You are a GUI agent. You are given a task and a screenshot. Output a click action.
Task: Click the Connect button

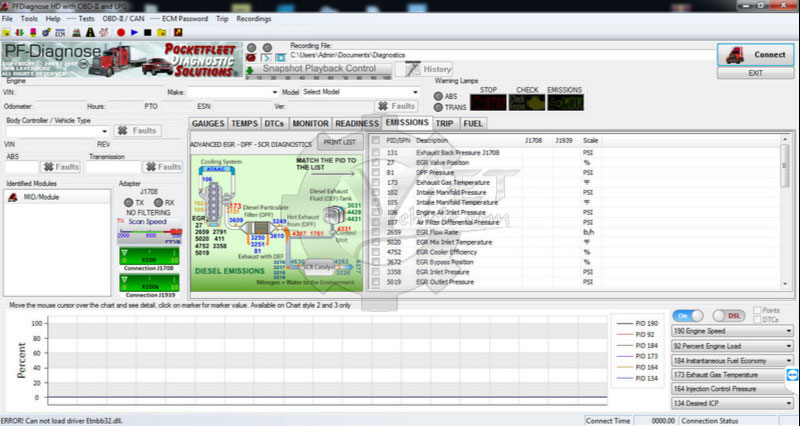pos(756,55)
